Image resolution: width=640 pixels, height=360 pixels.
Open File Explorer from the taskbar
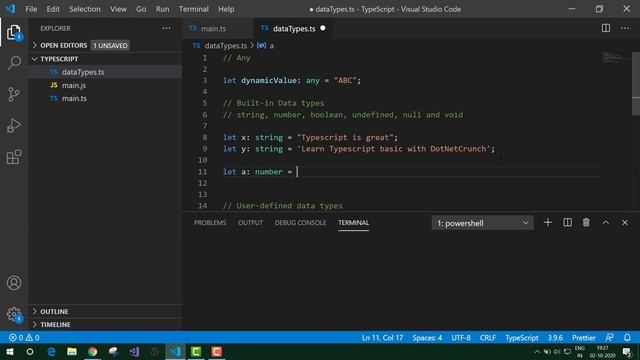coord(72,351)
